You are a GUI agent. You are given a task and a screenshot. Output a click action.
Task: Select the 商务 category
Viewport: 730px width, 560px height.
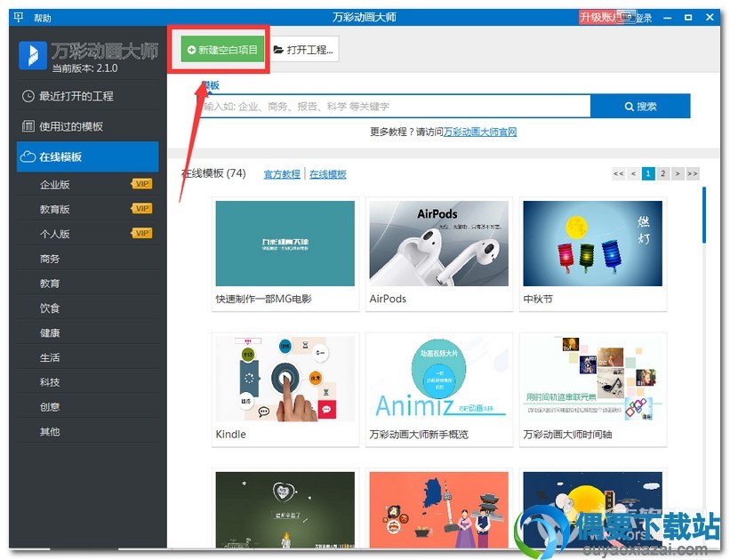[x=50, y=259]
